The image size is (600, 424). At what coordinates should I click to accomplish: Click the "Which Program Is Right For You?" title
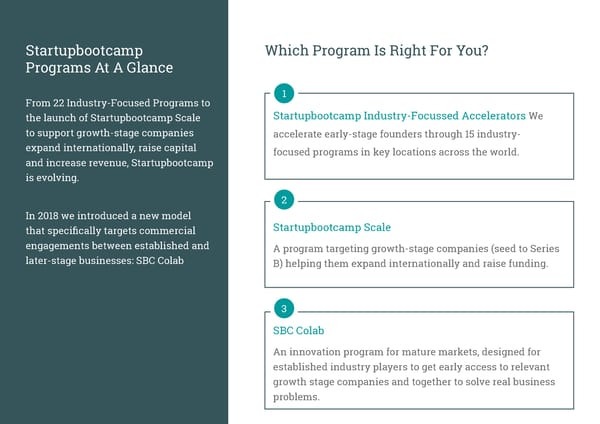pyautogui.click(x=376, y=51)
